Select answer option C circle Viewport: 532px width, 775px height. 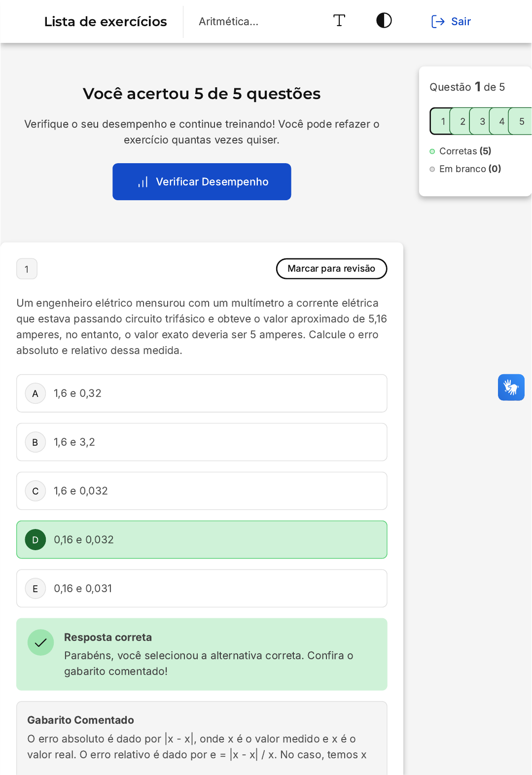tap(35, 491)
